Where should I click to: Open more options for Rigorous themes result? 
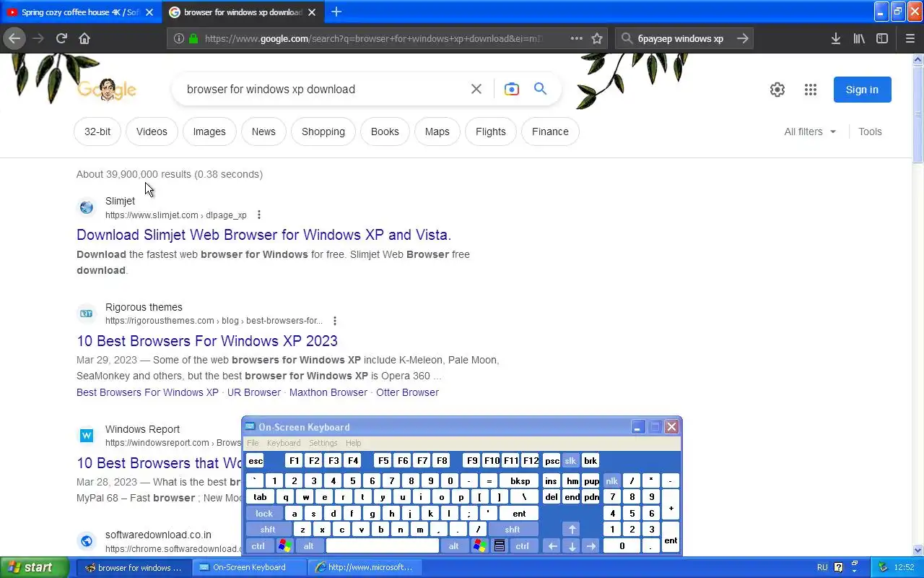point(335,321)
